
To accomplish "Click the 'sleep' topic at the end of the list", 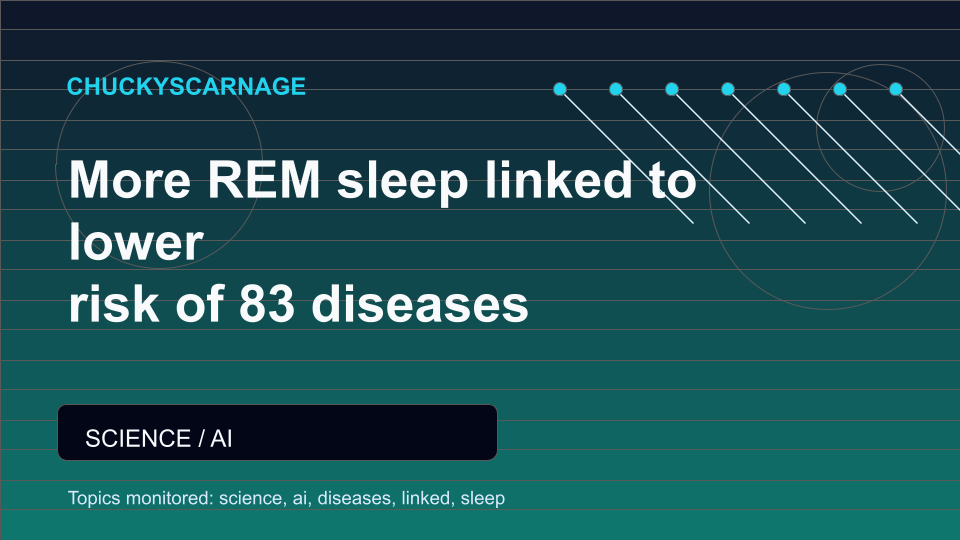I will click(482, 498).
